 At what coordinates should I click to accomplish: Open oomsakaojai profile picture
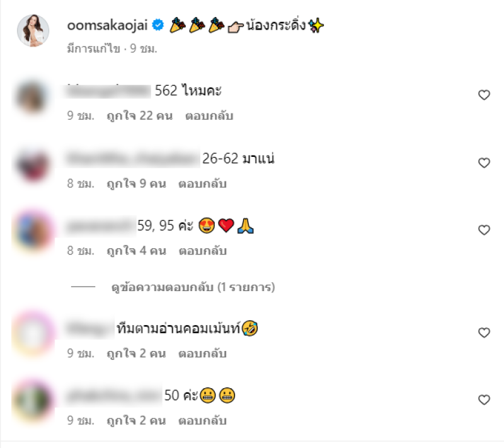click(33, 30)
